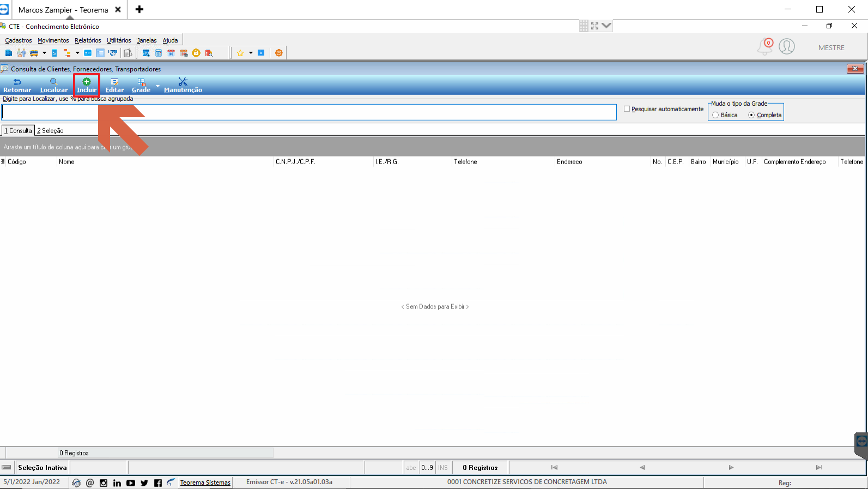Click the user profile avatar icon
This screenshot has width=868, height=489.
[787, 47]
